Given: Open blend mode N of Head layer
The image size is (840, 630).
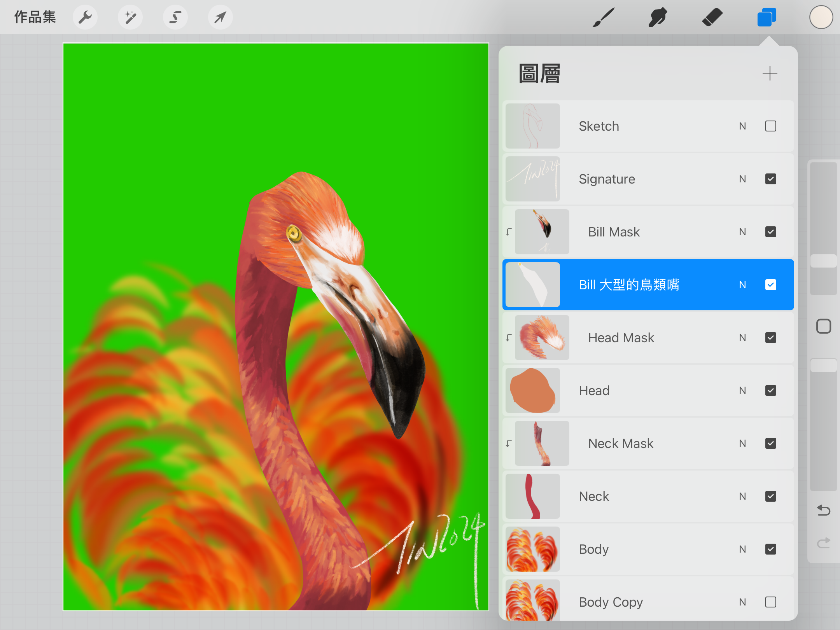Looking at the screenshot, I should pos(742,390).
